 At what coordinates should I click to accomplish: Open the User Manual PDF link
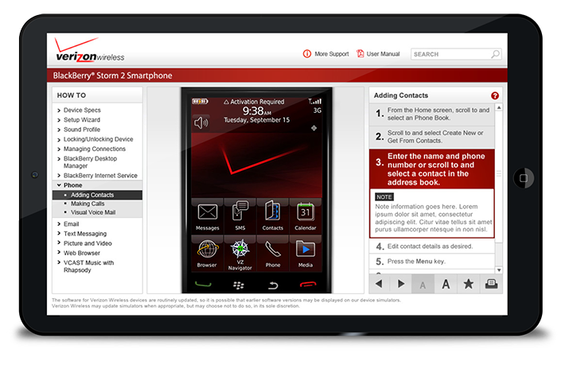[x=383, y=54]
